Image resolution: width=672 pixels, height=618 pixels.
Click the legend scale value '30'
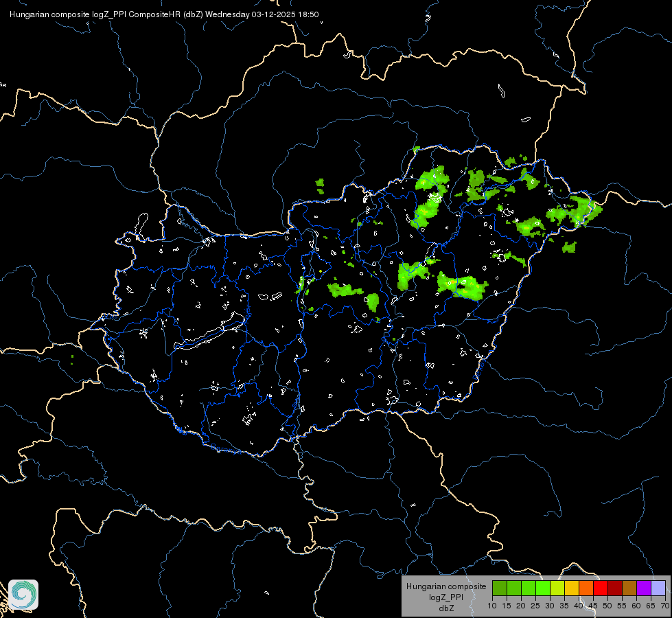click(x=550, y=606)
